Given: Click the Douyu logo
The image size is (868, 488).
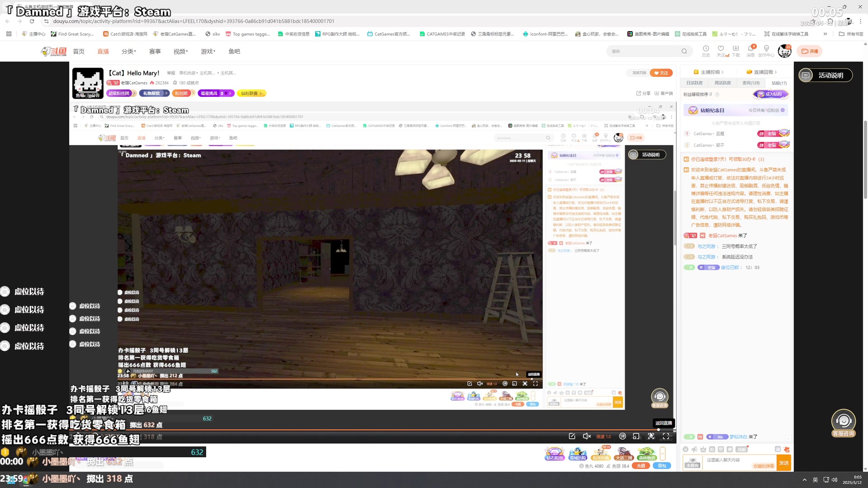Looking at the screenshot, I should pos(54,52).
